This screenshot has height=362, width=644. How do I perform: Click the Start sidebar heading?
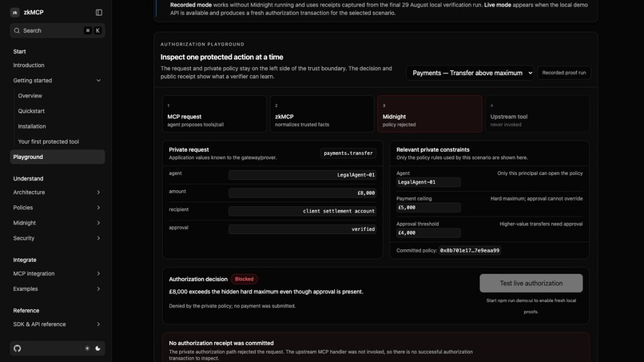(x=19, y=52)
